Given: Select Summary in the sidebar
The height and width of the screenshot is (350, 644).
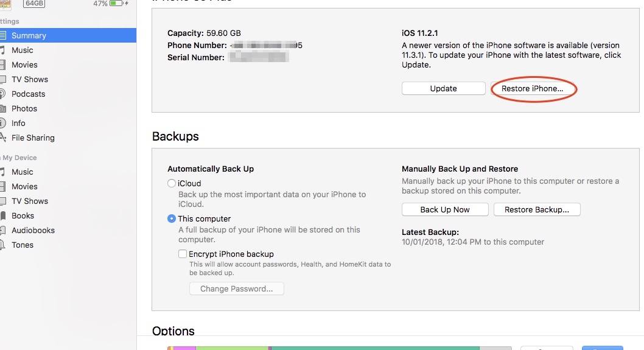Looking at the screenshot, I should pos(68,35).
